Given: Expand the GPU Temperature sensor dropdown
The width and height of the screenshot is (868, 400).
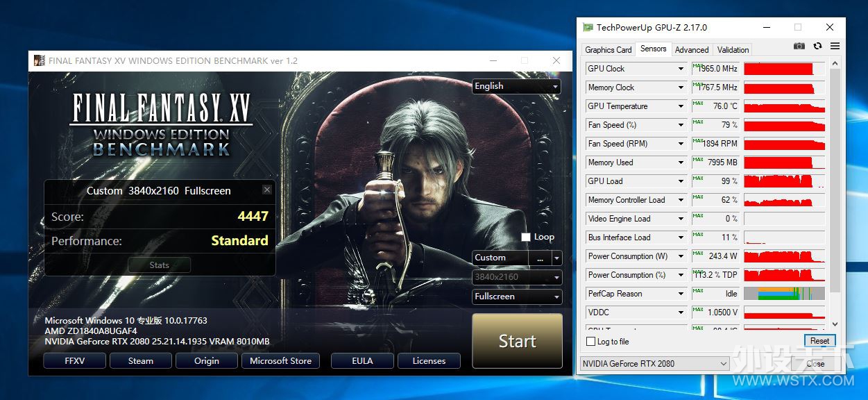Looking at the screenshot, I should (x=681, y=106).
